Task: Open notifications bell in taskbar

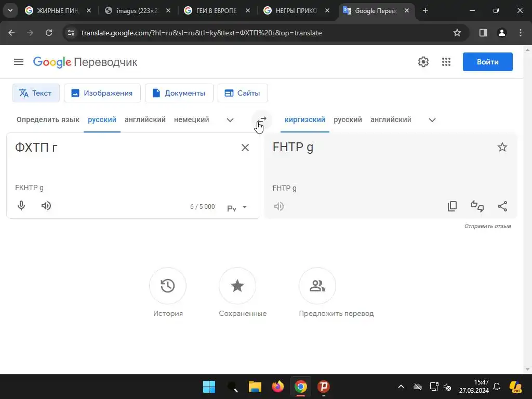Action: [497, 387]
